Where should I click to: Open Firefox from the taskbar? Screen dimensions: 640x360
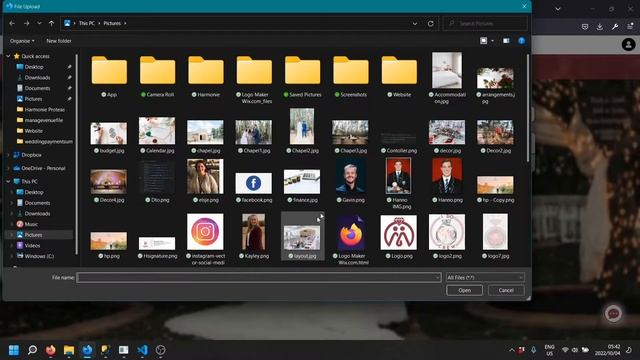pos(51,350)
